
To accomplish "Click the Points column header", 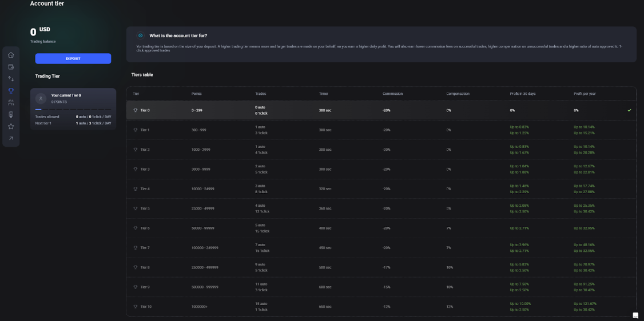I will point(196,94).
